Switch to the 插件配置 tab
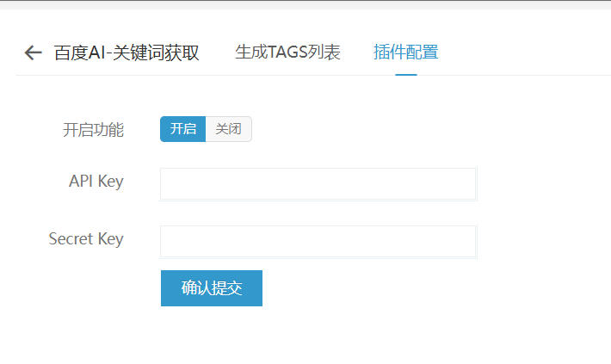Screen dimensions: 611x364 (x=405, y=52)
